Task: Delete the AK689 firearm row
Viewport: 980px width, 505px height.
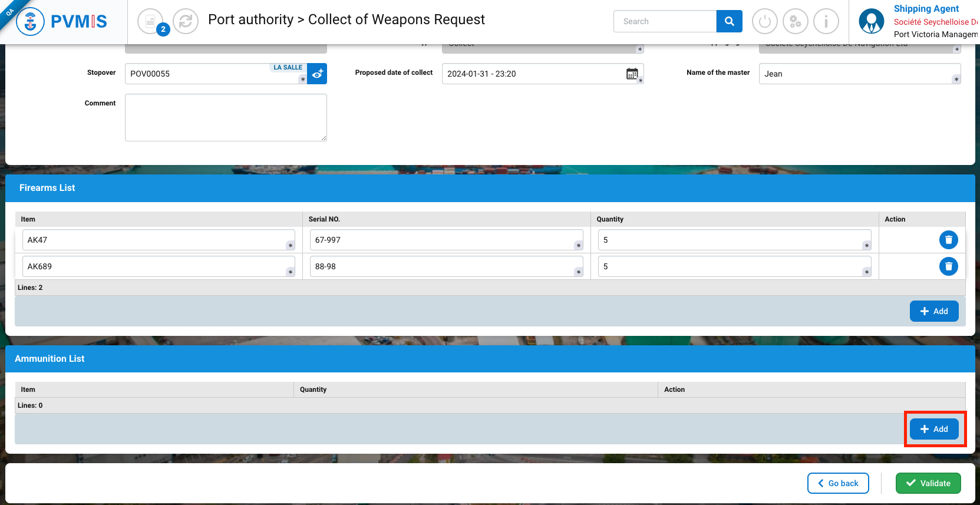Action: 948,266
